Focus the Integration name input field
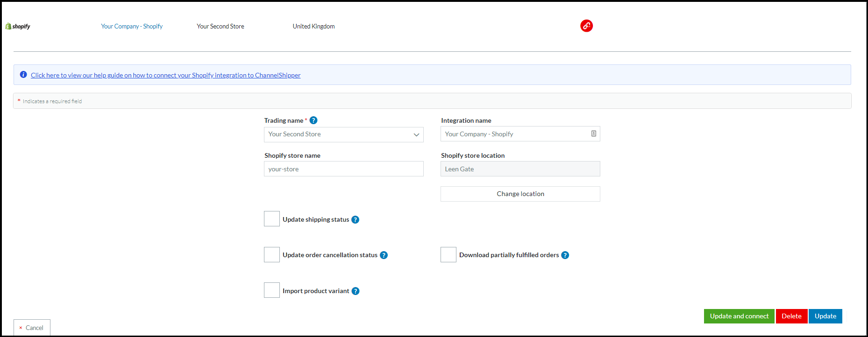 [x=520, y=134]
